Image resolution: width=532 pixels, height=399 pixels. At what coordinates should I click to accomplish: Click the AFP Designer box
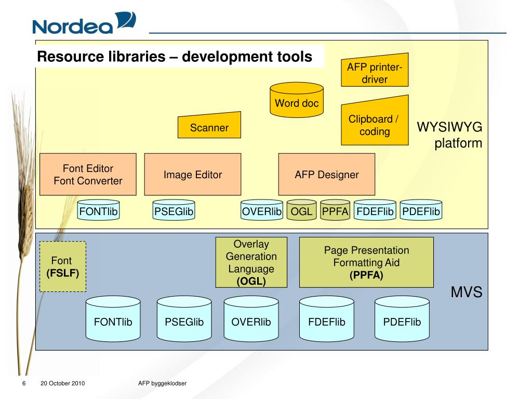pos(327,175)
